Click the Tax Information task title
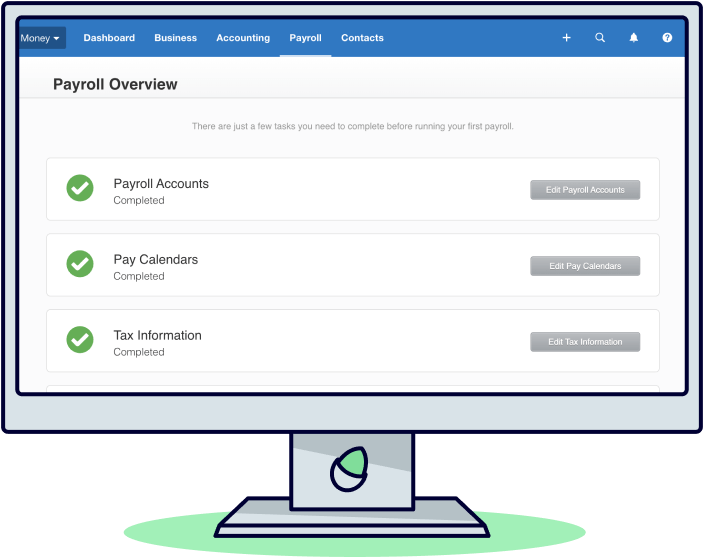 157,336
